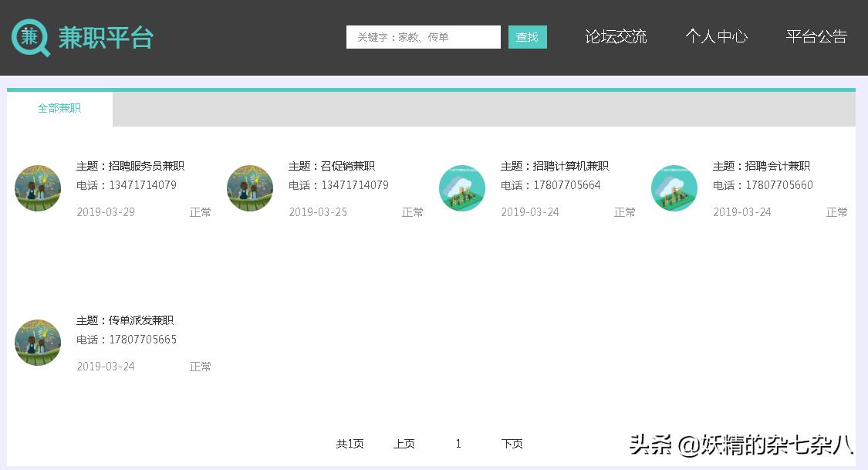Viewport: 868px width, 470px height.
Task: Click the 上页 previous page link
Action: coord(404,444)
